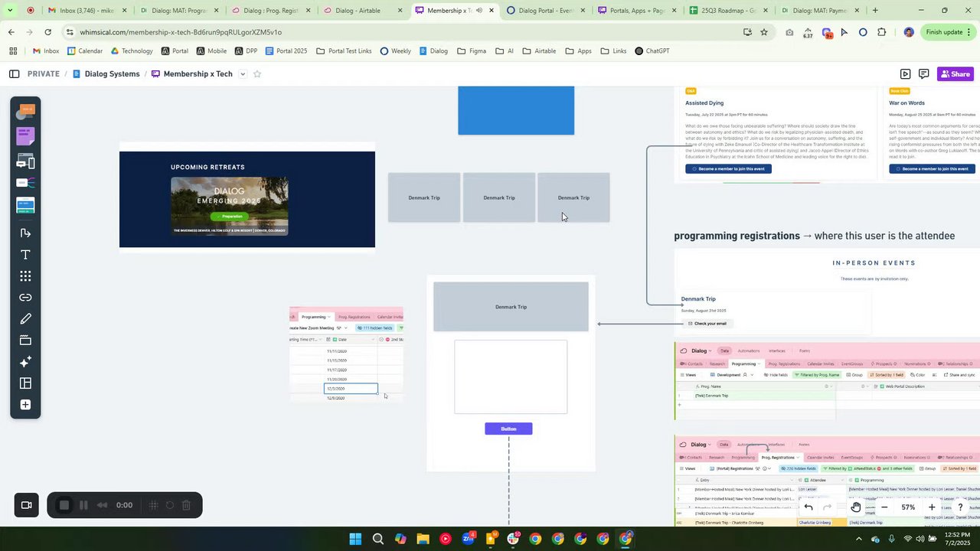The height and width of the screenshot is (551, 980).
Task: Open a new browser tab
Action: point(875,11)
